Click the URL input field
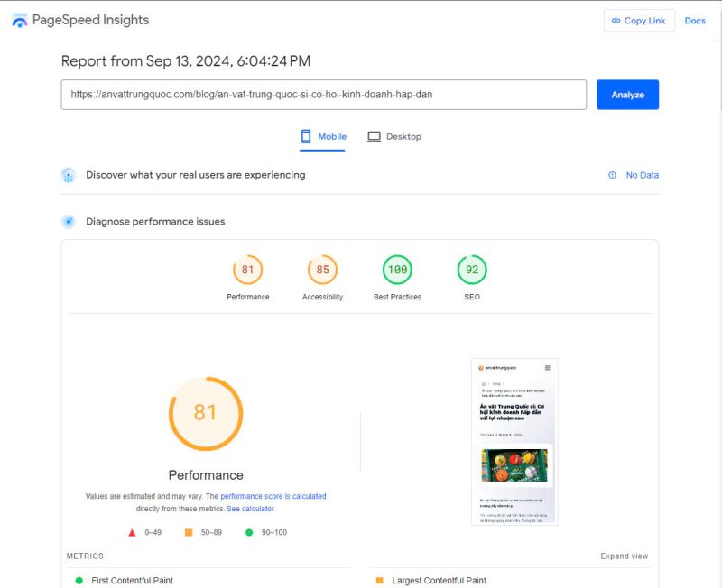This screenshot has height=588, width=722. (x=323, y=95)
